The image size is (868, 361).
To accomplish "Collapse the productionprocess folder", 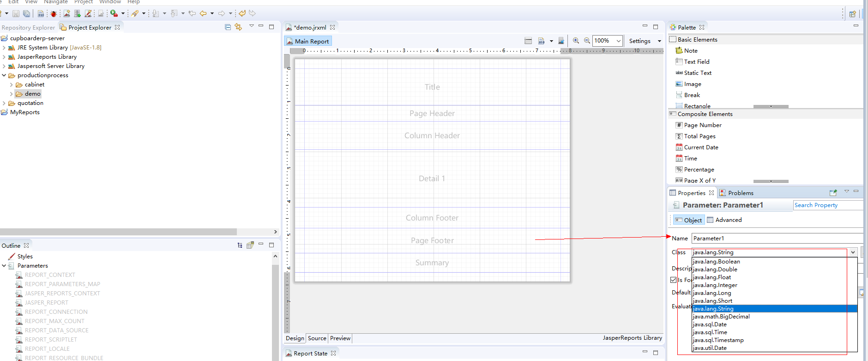I will (4, 75).
